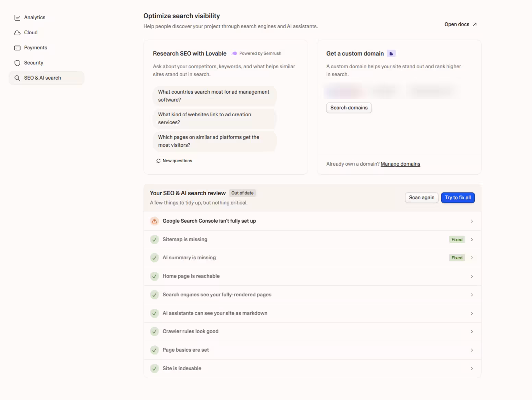Click the Cloud icon in sidebar
Screen dimensions: 532x400
click(17, 33)
